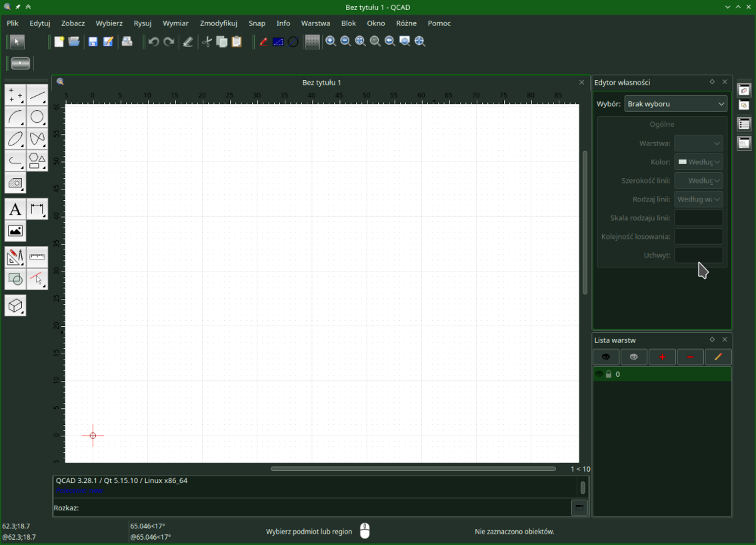The width and height of the screenshot is (756, 545).
Task: Open the Text tool
Action: click(x=15, y=209)
